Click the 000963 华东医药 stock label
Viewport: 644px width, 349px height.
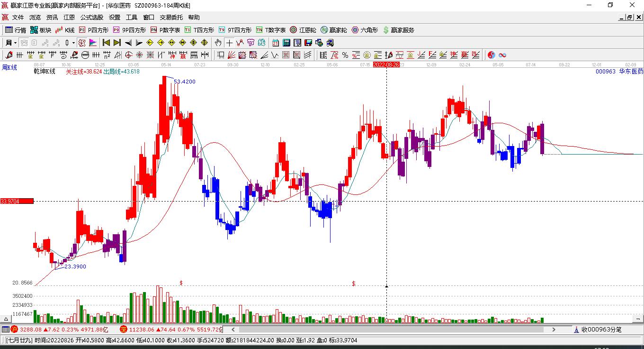619,72
